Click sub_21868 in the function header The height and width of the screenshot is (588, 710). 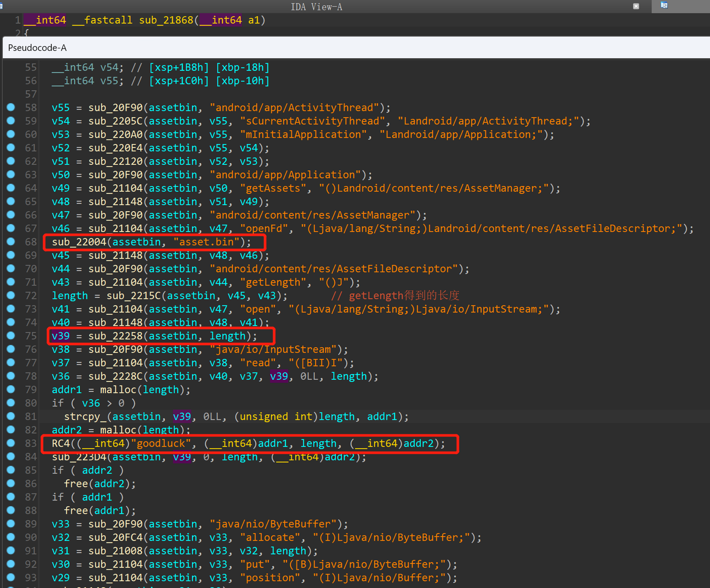(166, 20)
